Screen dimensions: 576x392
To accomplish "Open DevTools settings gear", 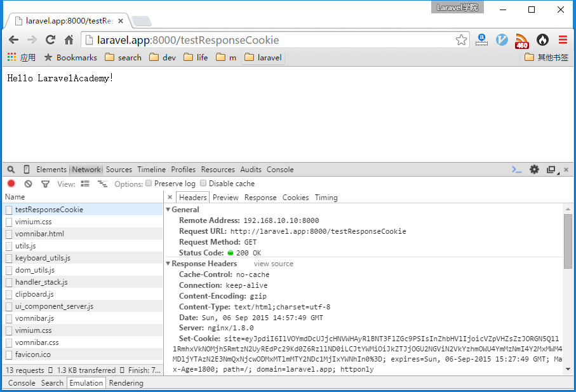I will click(x=534, y=170).
